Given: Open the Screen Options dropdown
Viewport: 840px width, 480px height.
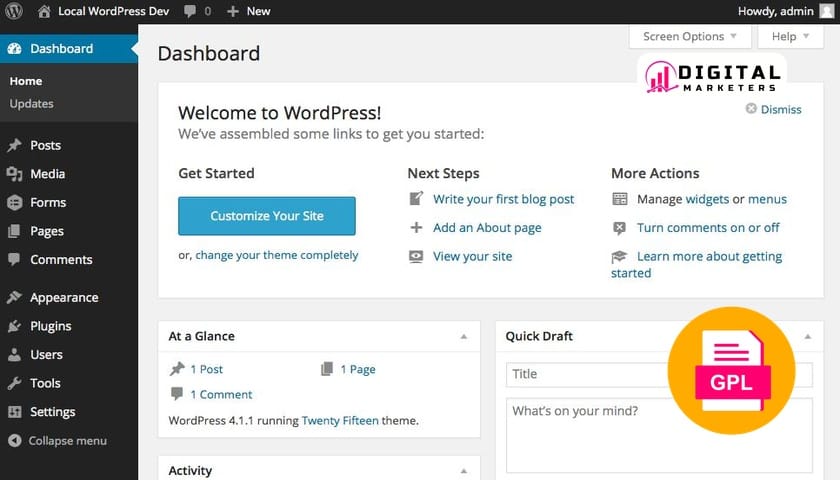Looking at the screenshot, I should click(689, 36).
